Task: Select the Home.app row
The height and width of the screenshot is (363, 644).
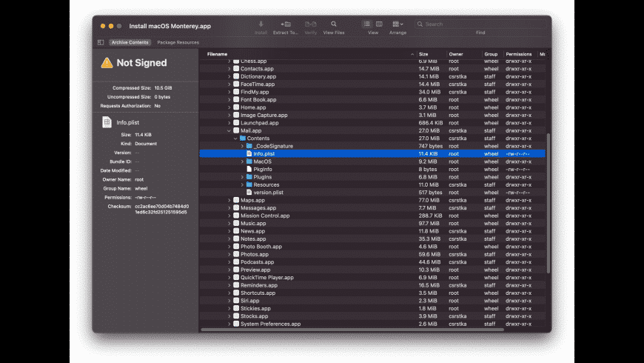Action: (x=372, y=107)
